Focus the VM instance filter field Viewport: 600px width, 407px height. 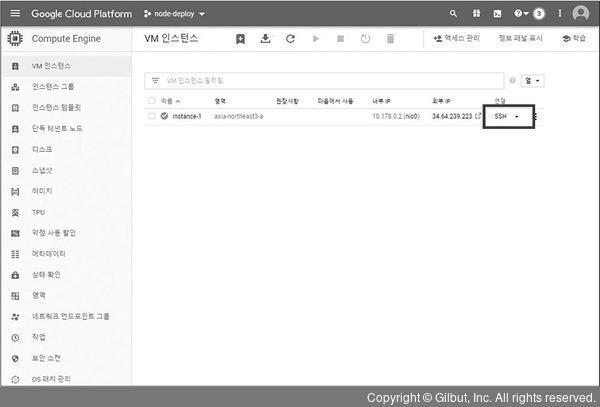pos(324,81)
